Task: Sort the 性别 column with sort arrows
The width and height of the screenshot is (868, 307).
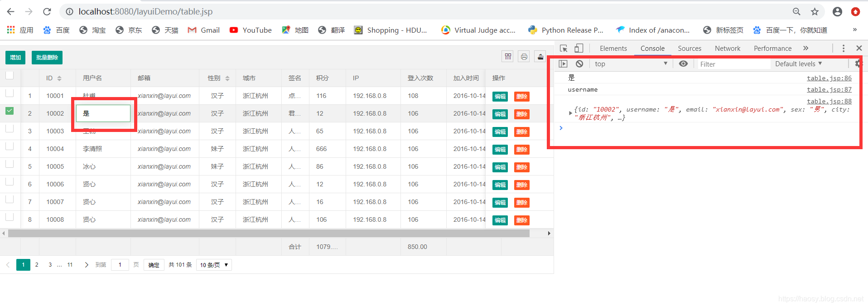Action: tap(227, 78)
